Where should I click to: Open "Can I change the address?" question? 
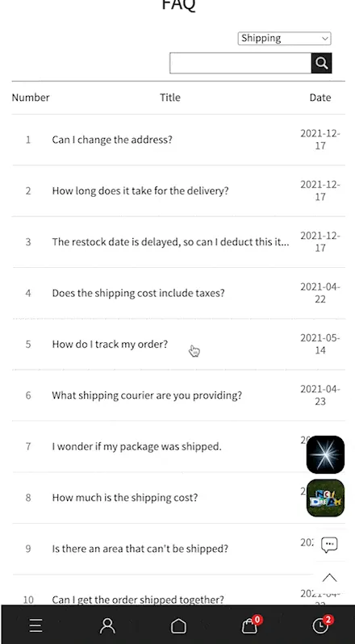coord(112,140)
